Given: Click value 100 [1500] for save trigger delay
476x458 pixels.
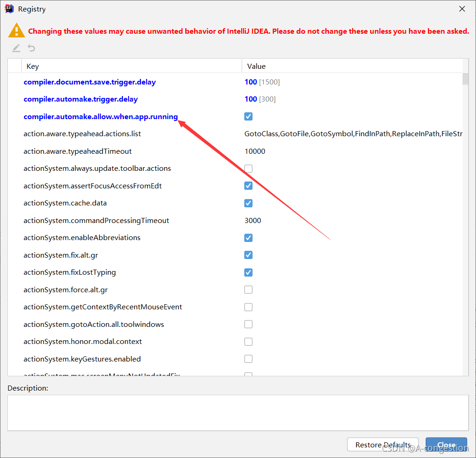Looking at the screenshot, I should click(262, 82).
